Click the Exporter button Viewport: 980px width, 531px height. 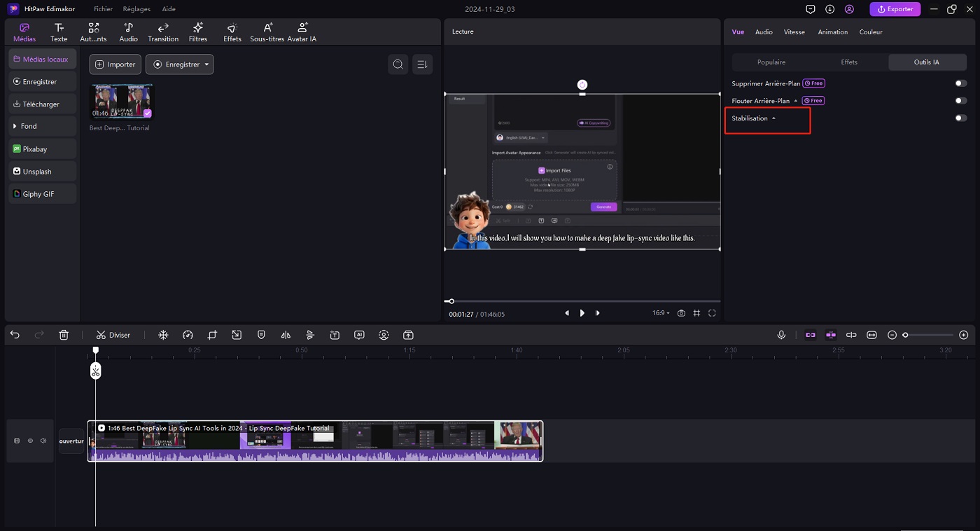pyautogui.click(x=895, y=9)
